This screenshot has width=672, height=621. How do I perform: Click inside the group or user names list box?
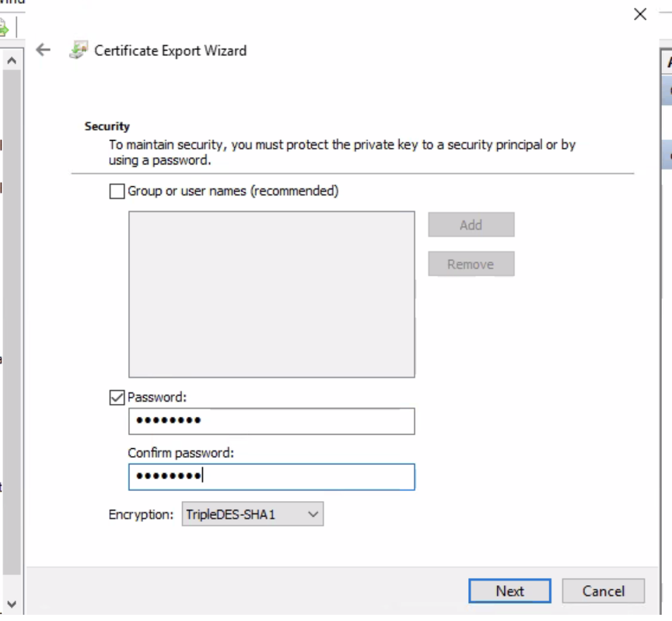pyautogui.click(x=271, y=294)
